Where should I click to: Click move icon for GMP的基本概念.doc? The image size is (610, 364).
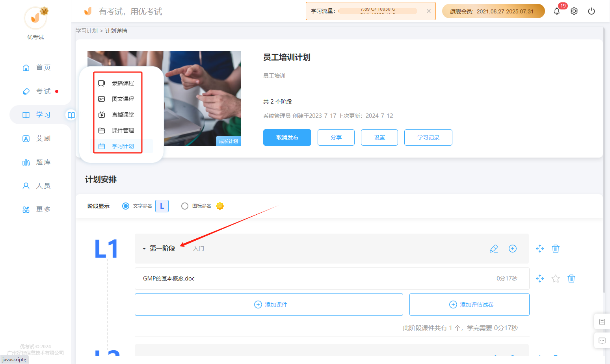540,279
